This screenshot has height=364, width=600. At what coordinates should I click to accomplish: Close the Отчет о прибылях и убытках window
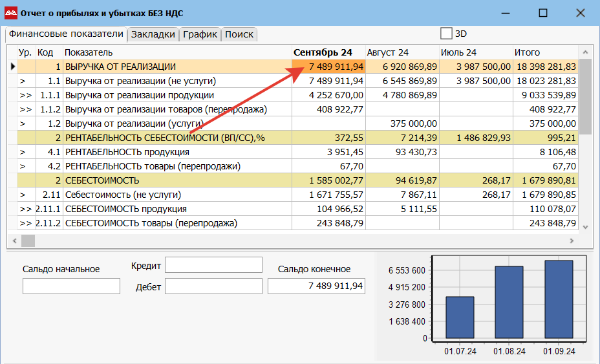tap(580, 13)
